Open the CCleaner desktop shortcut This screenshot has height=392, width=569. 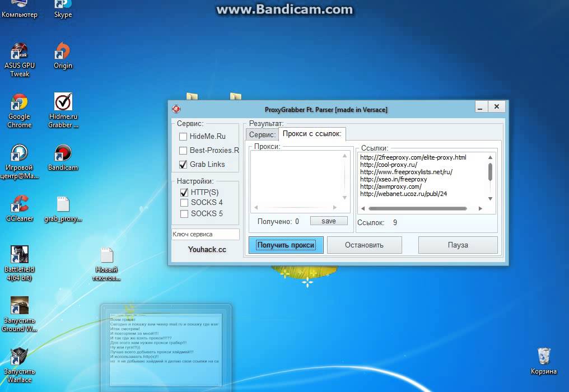pyautogui.click(x=20, y=209)
